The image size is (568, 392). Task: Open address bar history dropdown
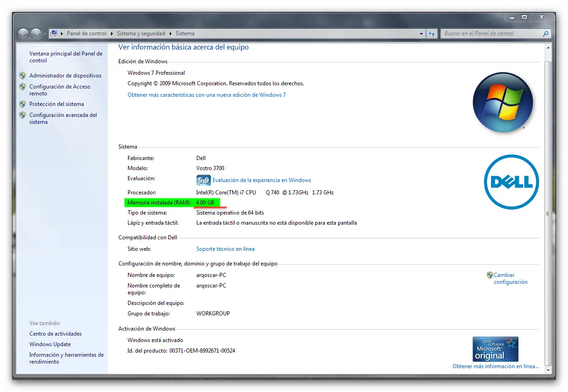[422, 33]
